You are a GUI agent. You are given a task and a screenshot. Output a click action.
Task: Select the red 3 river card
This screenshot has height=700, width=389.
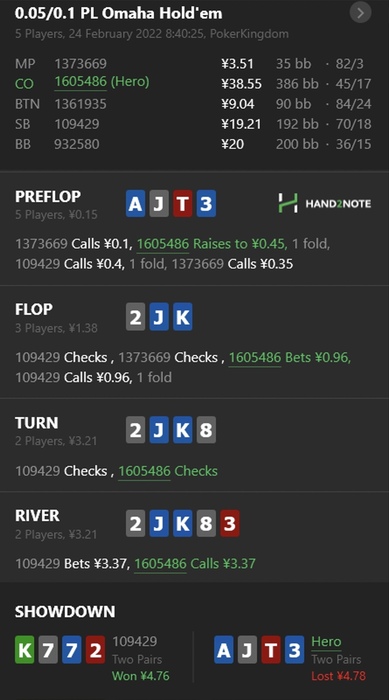point(230,522)
